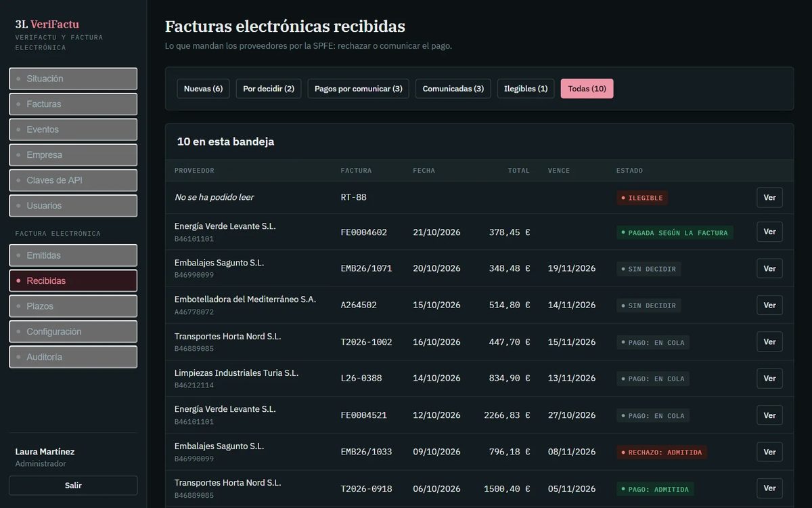Open Ver for invoice L26-0388
The width and height of the screenshot is (812, 508).
coord(769,378)
